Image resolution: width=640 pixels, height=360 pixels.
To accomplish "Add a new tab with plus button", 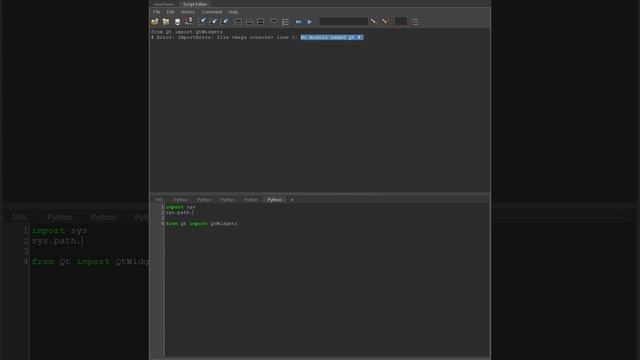I will click(x=292, y=200).
